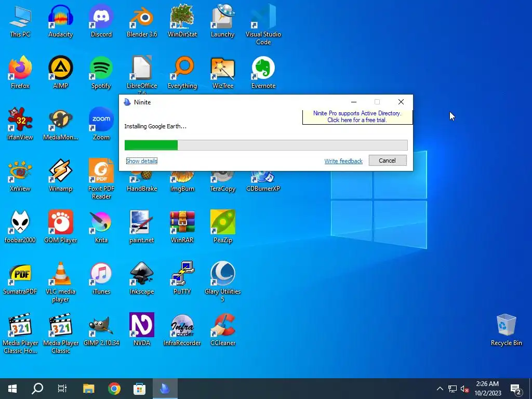Viewport: 532px width, 399px height.
Task: Open the notification center icon
Action: tap(516, 389)
